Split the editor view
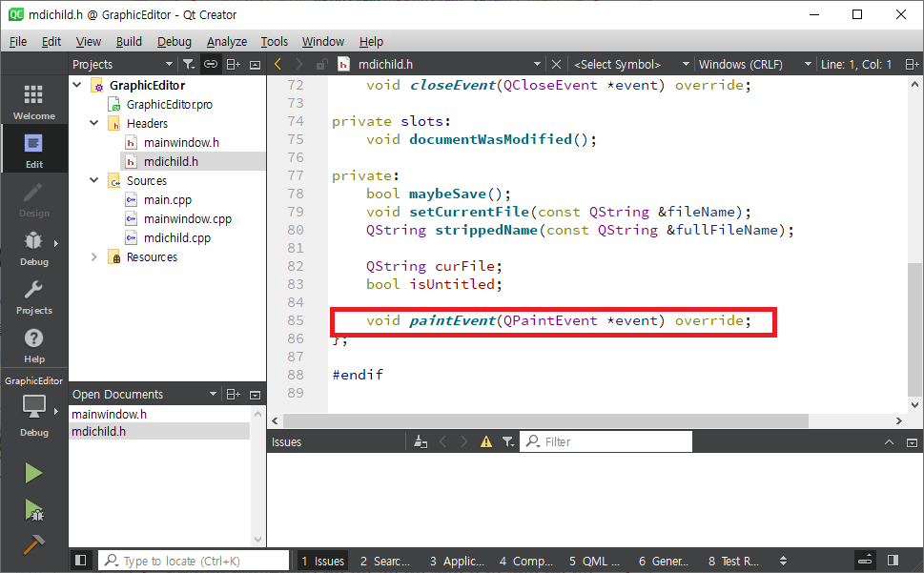The width and height of the screenshot is (924, 573). click(912, 64)
